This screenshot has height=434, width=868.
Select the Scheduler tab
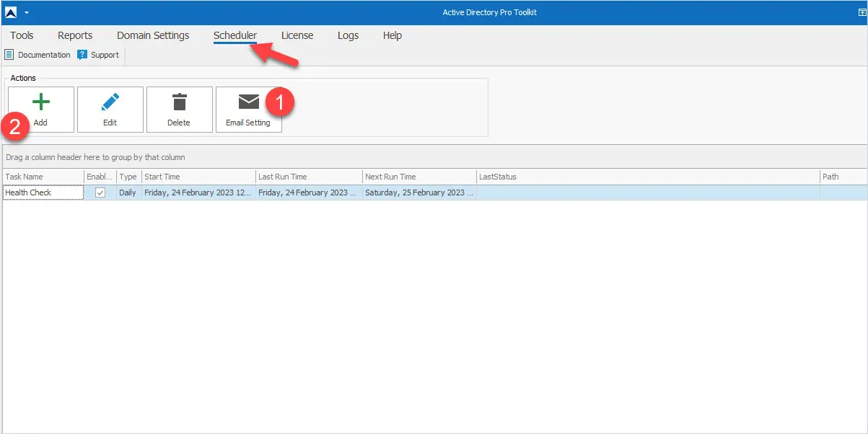(x=235, y=35)
